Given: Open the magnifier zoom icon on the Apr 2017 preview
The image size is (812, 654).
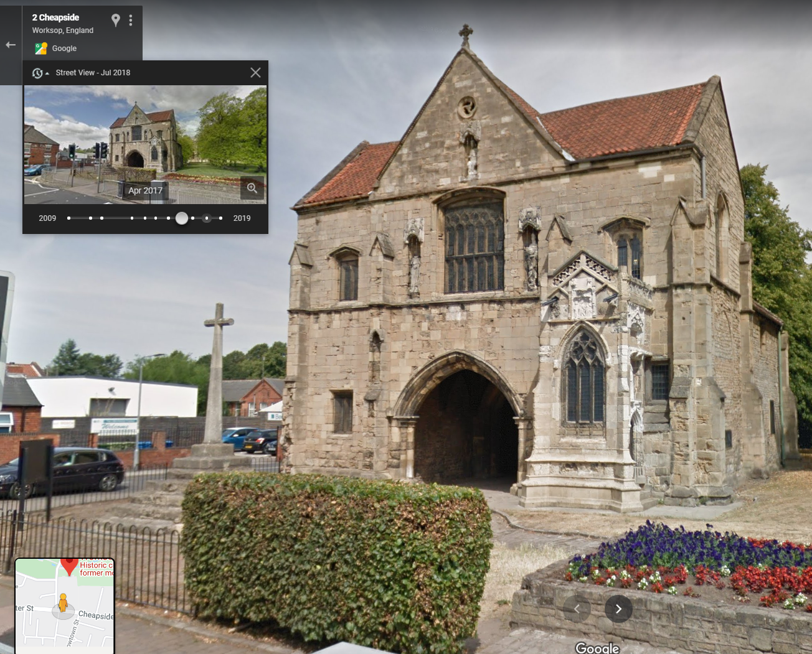Looking at the screenshot, I should point(252,188).
